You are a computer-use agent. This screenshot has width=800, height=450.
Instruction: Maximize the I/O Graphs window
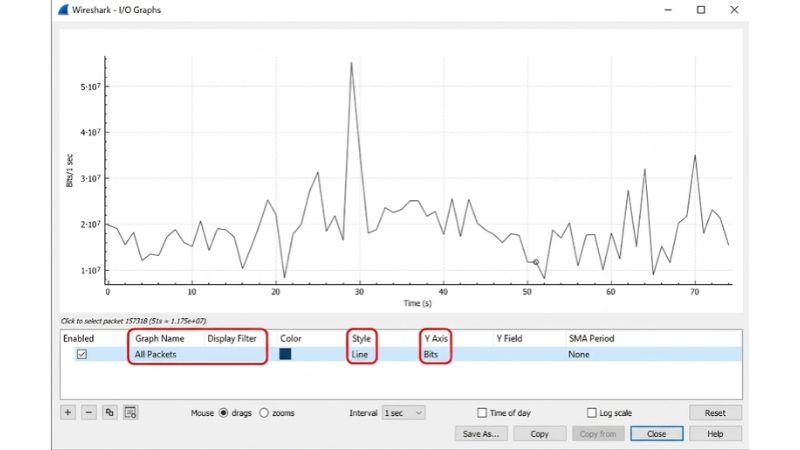click(x=701, y=10)
